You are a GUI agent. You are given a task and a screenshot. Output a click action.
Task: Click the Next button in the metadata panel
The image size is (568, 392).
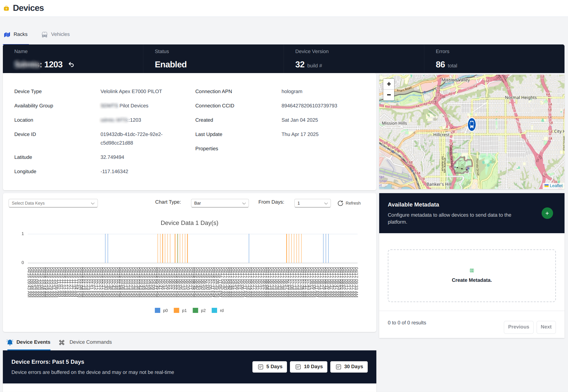[546, 327]
